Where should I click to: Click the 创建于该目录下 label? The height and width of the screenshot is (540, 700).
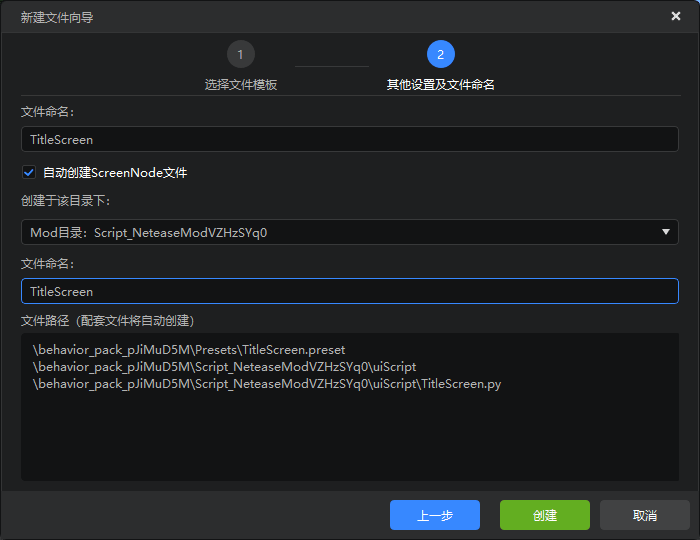65,201
